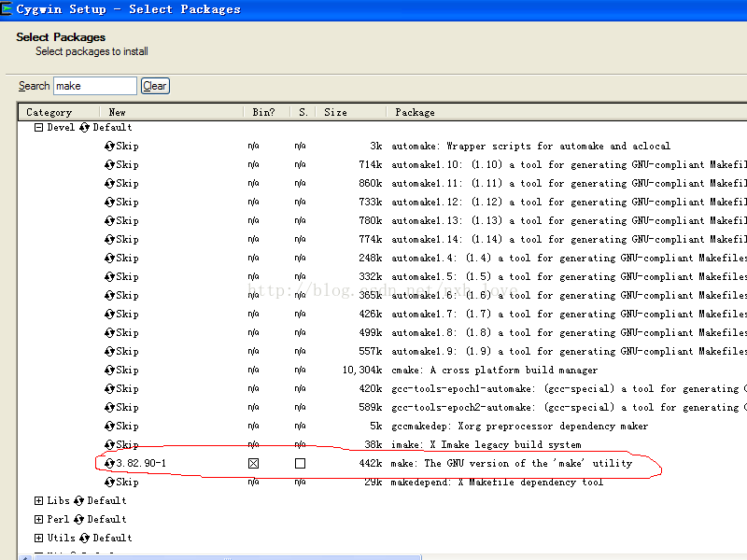Click the Bin? column header
Screen dimensions: 747x560
coord(267,112)
